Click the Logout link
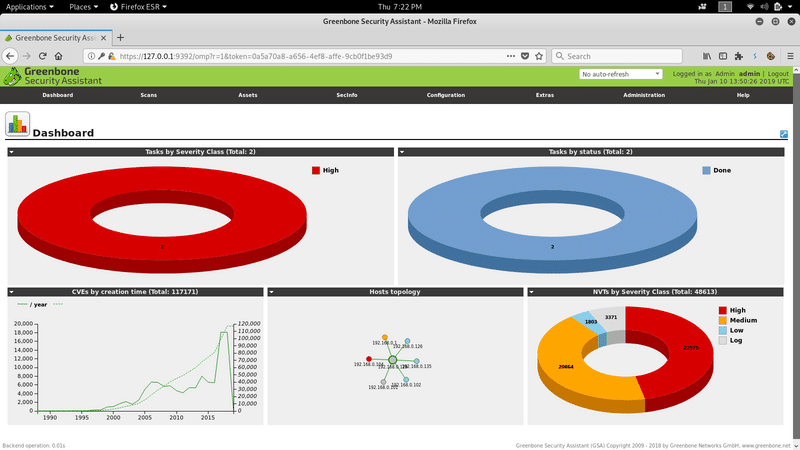Screen dimensions: 800x450 778,74
